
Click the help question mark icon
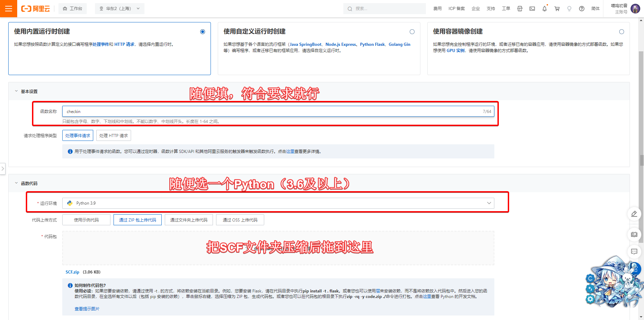582,9
